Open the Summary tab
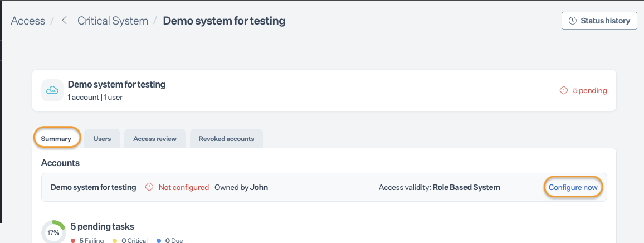Image resolution: width=644 pixels, height=243 pixels. coord(57,139)
